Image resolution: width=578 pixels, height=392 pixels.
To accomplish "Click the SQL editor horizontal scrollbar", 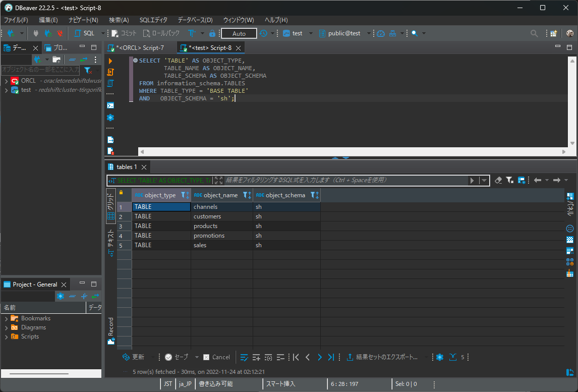I will coord(353,151).
